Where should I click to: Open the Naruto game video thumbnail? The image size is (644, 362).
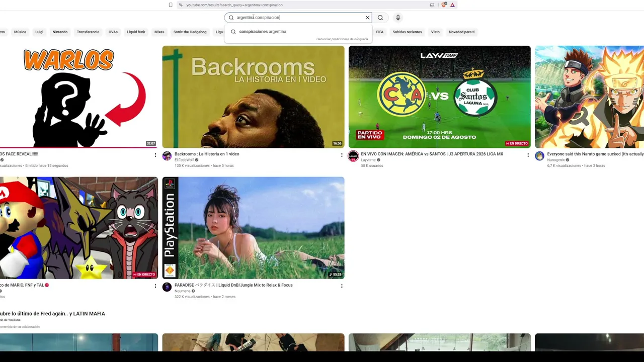[589, 97]
